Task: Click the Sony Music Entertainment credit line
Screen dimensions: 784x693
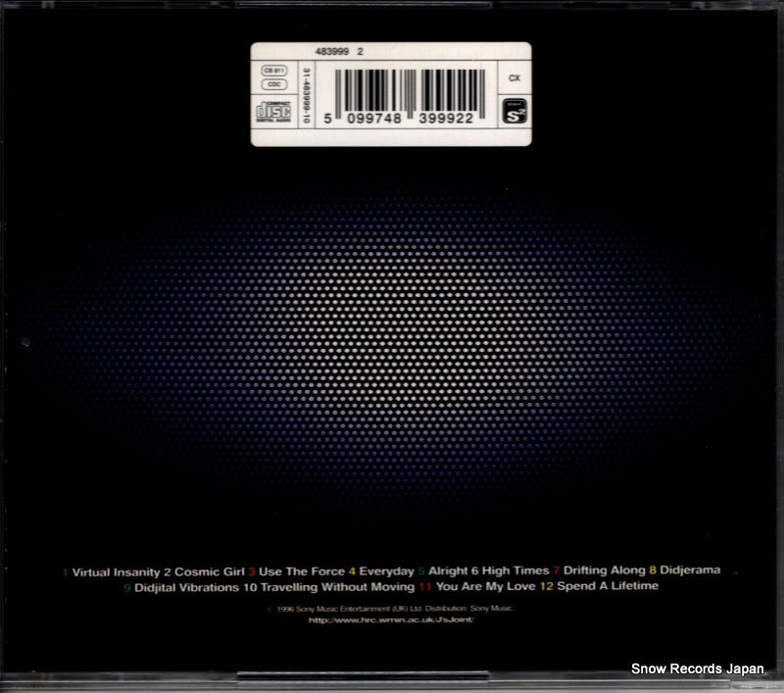Action: coord(392,607)
